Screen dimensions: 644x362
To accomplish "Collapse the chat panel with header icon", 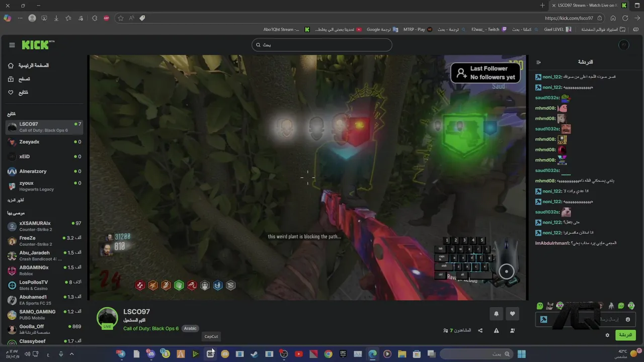I will tap(538, 62).
